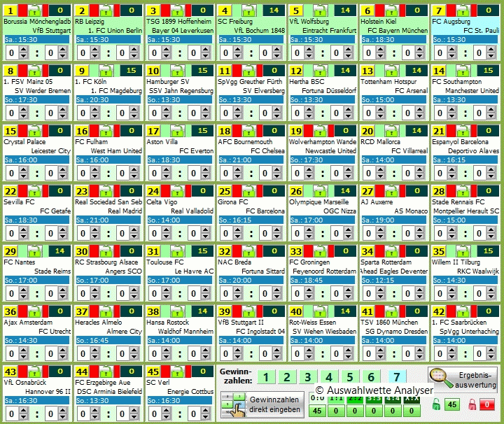
Task: Click the lock icon of match 16
Action: click(x=106, y=131)
